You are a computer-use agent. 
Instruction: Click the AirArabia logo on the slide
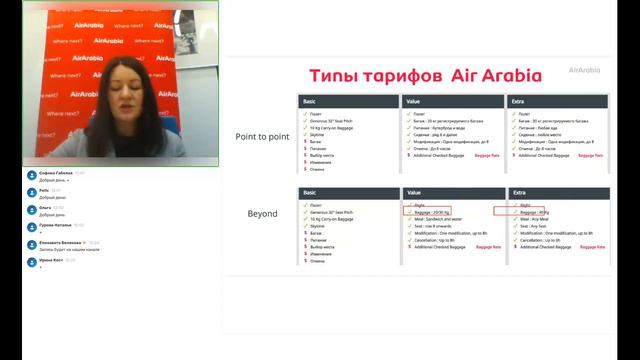pyautogui.click(x=584, y=70)
